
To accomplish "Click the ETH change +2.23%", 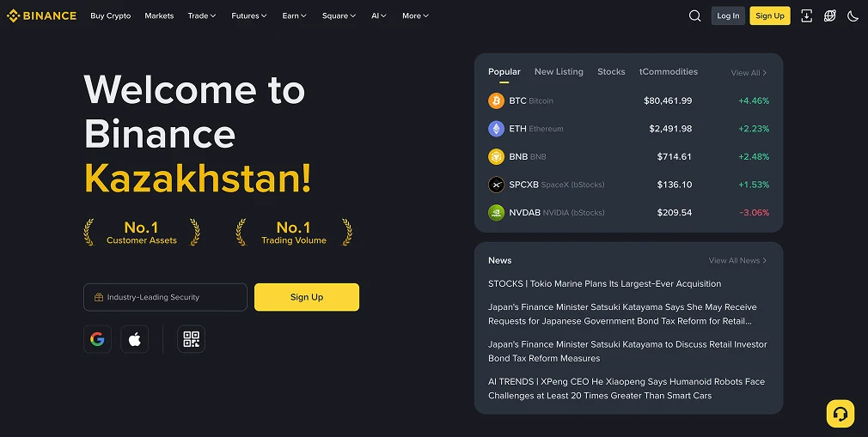I will pos(754,129).
